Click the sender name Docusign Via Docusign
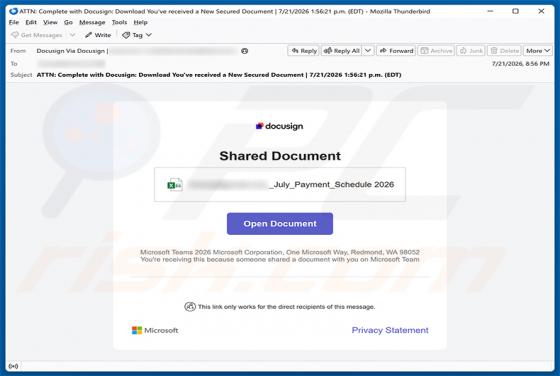 [x=71, y=51]
